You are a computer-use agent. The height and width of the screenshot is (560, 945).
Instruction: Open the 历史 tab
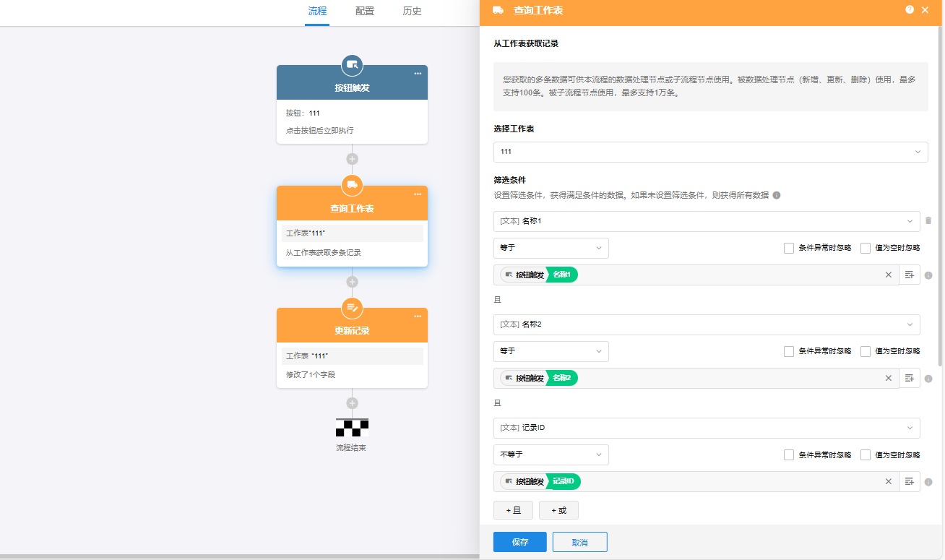tap(412, 12)
